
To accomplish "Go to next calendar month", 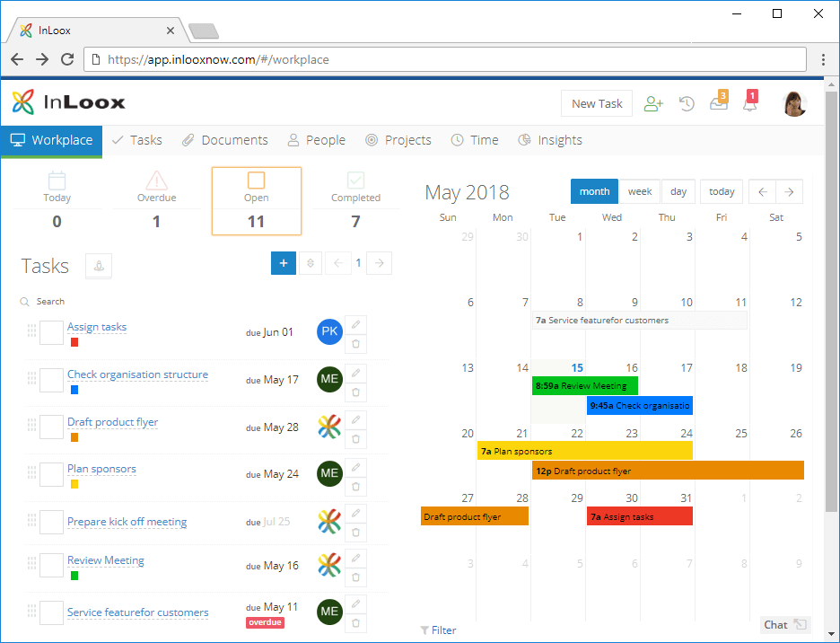I will pos(789,191).
